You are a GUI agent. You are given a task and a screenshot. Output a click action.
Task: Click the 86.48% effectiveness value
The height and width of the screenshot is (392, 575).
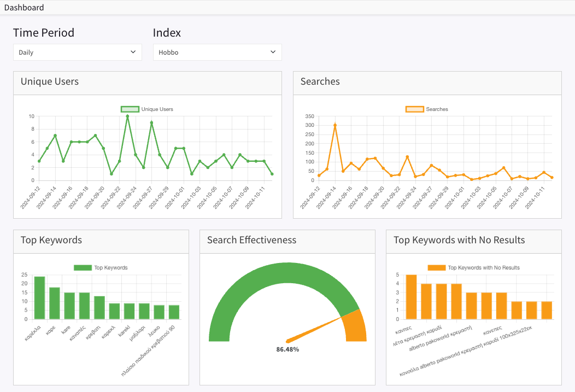point(287,349)
